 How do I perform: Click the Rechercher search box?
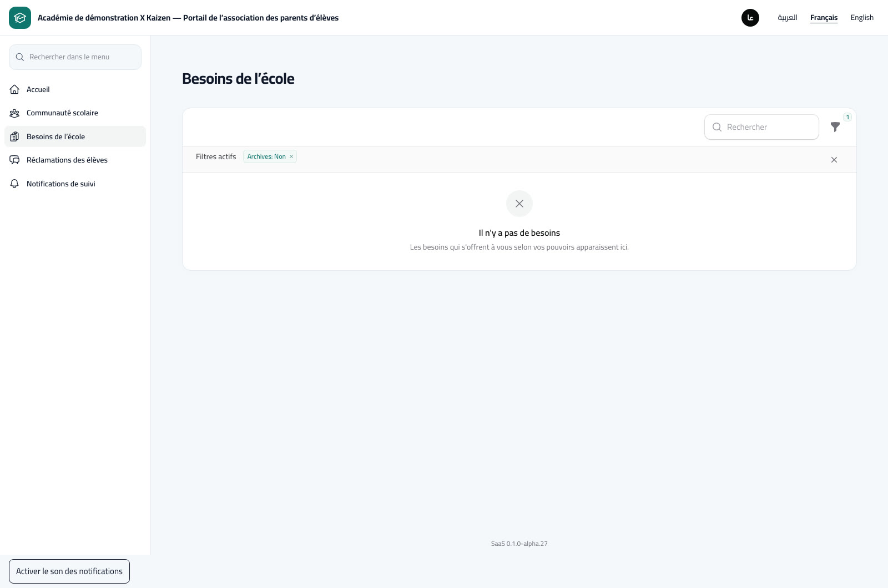[x=761, y=127]
